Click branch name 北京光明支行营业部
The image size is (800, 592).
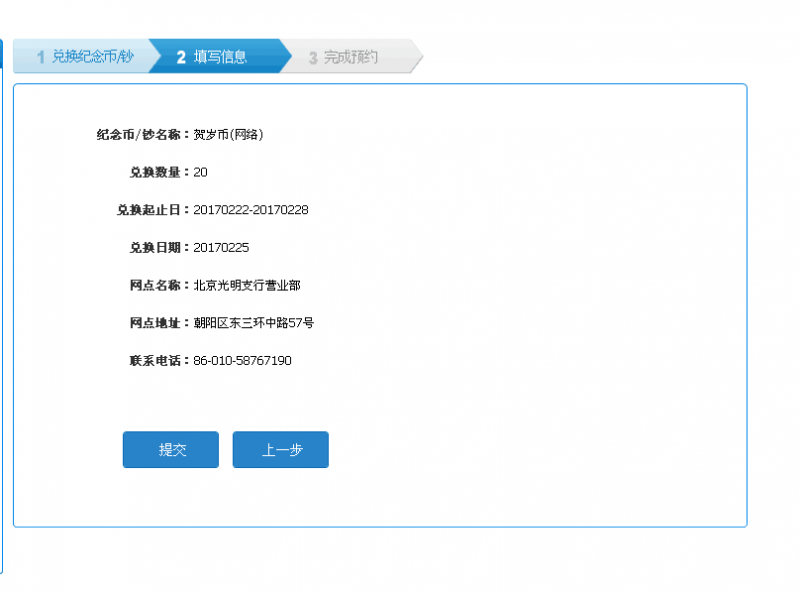246,285
